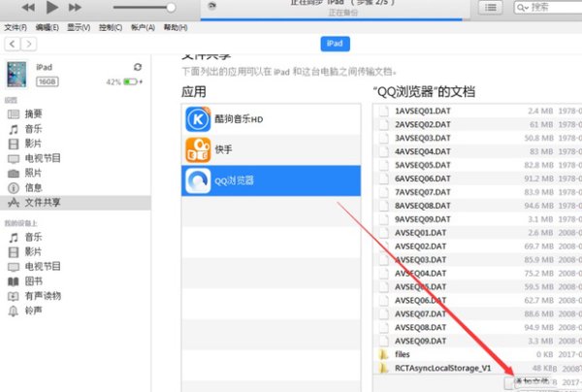The height and width of the screenshot is (392, 582).
Task: Click the 电视节目 icon on my device
Action: tap(14, 267)
